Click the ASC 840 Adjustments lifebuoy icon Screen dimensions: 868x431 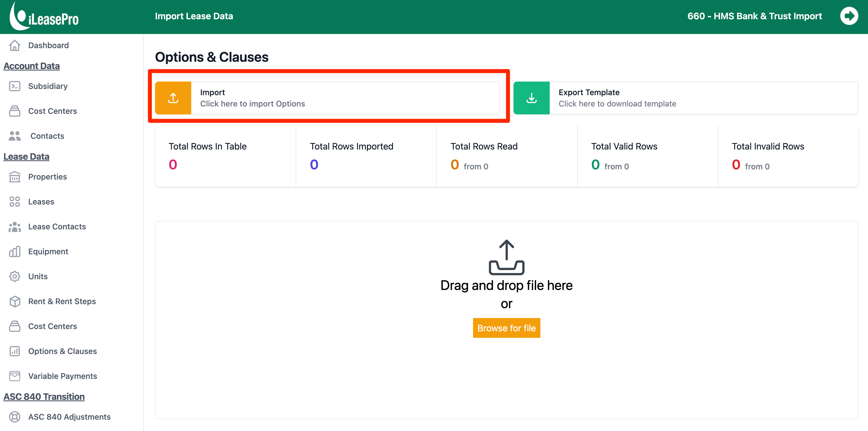14,417
